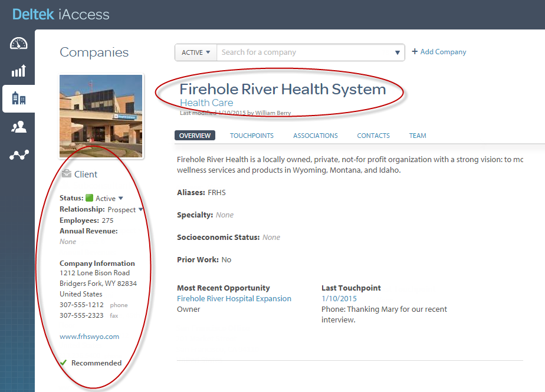The image size is (545, 392).
Task: Click the green Recommended checkmark
Action: 64,363
